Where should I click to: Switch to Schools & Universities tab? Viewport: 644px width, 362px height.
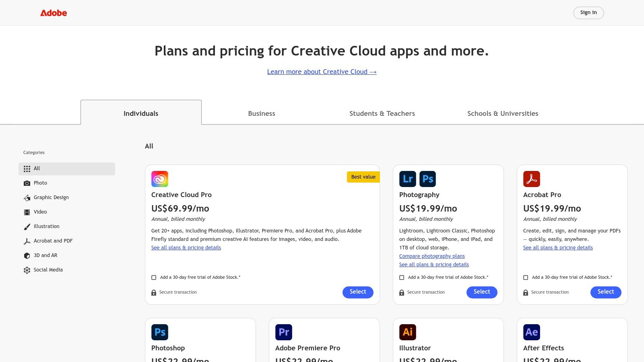[x=503, y=113]
